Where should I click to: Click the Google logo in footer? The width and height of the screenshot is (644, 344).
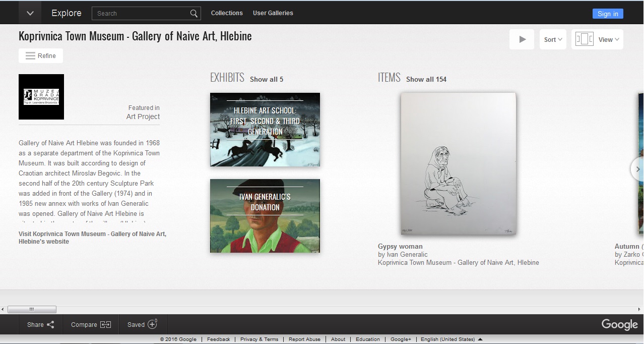click(620, 325)
